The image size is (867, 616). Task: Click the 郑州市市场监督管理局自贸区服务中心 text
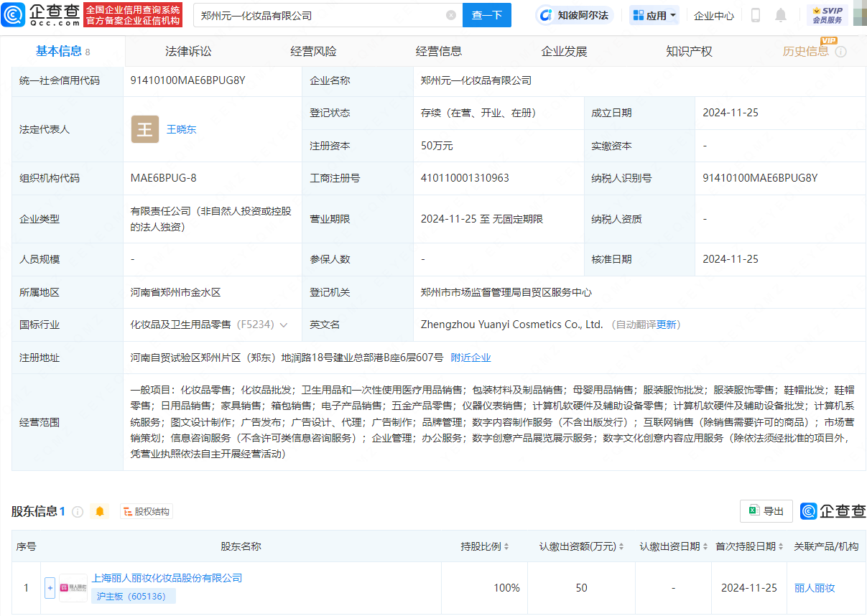coord(506,292)
